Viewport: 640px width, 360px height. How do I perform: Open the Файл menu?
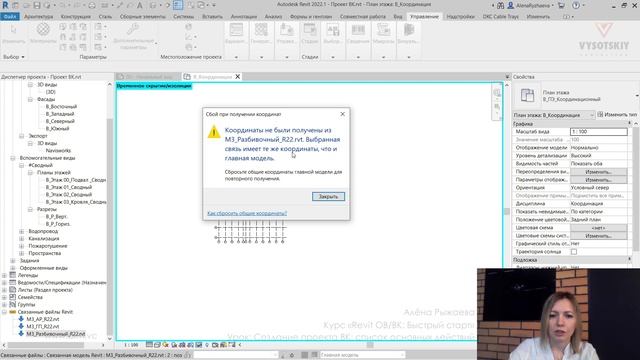(9, 17)
